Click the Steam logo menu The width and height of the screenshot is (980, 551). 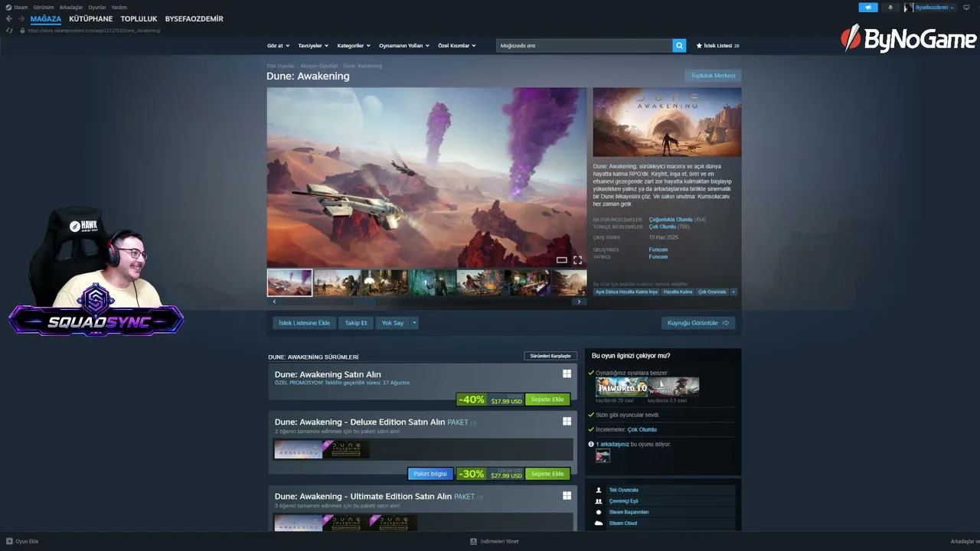click(x=17, y=7)
